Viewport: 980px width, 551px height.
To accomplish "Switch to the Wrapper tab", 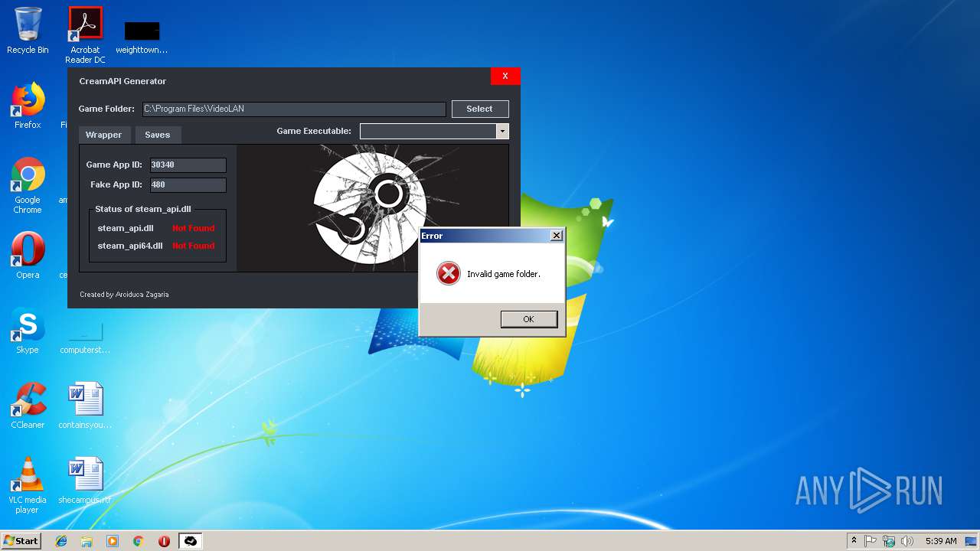I will pos(104,135).
